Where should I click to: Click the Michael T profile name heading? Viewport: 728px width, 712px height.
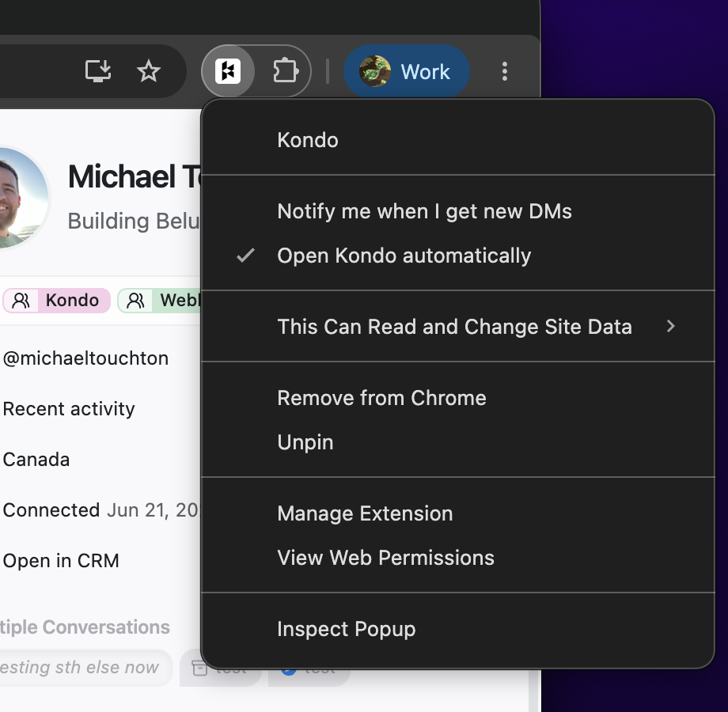point(135,176)
